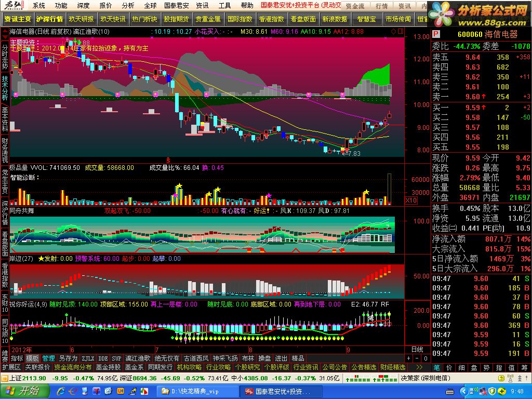
Task: Open the 工具 menu
Action: point(224,5)
